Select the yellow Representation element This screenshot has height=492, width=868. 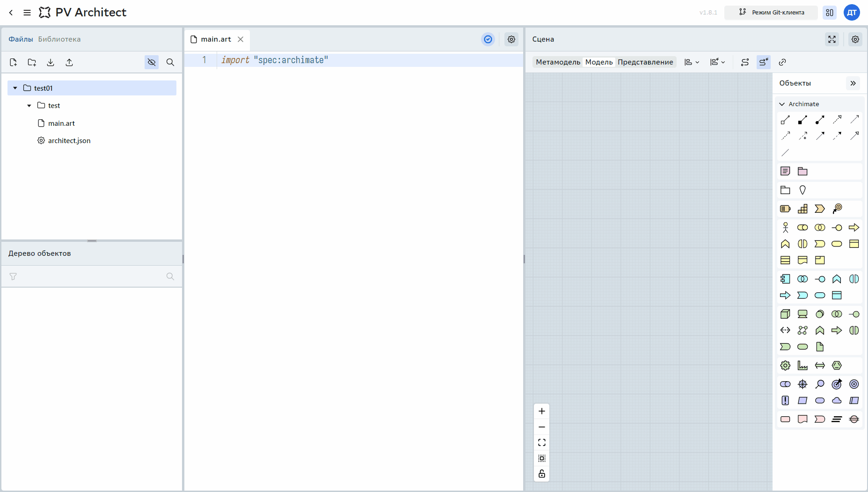[802, 260]
